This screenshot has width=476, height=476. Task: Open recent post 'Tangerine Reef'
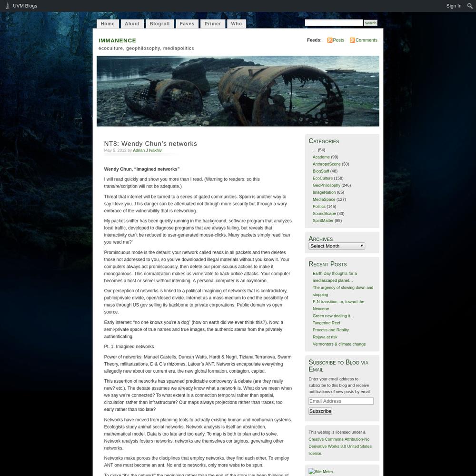tap(327, 323)
